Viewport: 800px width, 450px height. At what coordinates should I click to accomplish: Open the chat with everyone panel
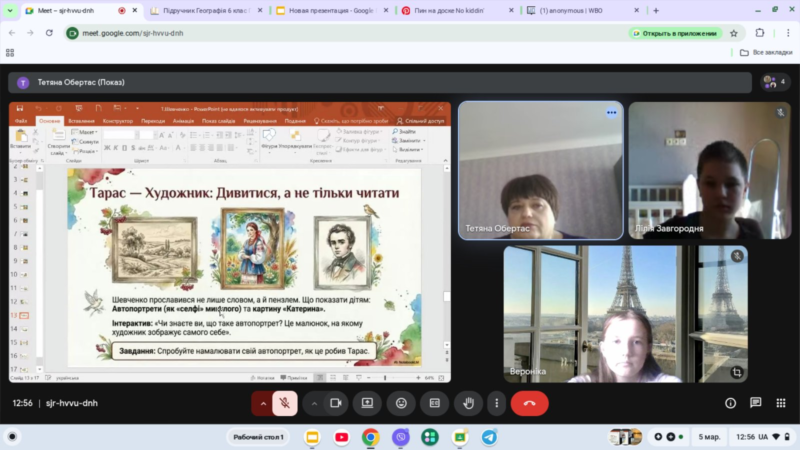coord(755,403)
